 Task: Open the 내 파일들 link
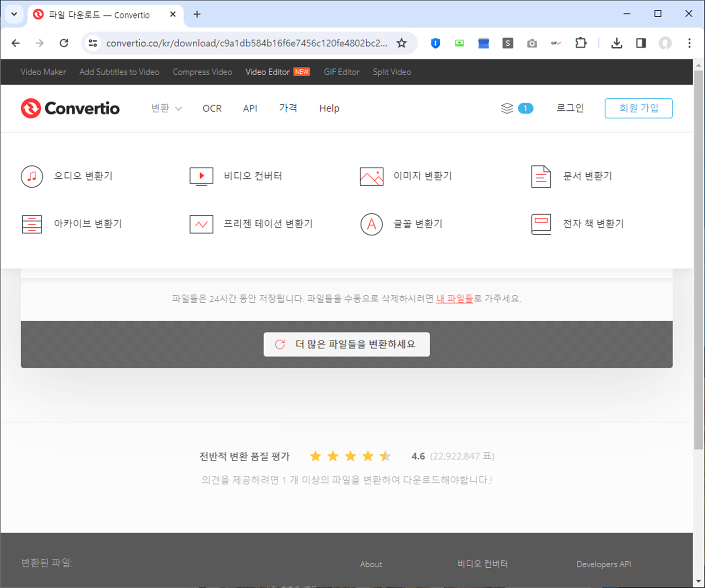(x=455, y=298)
